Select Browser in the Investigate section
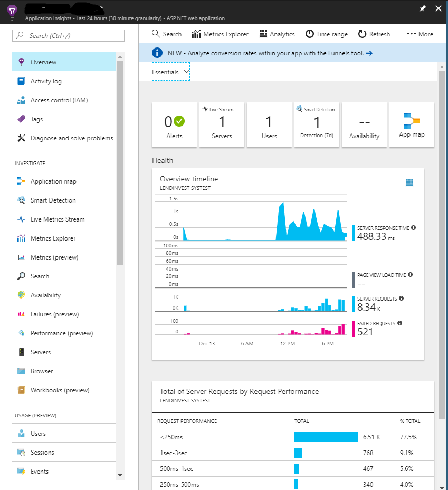This screenshot has width=448, height=490. (x=41, y=371)
